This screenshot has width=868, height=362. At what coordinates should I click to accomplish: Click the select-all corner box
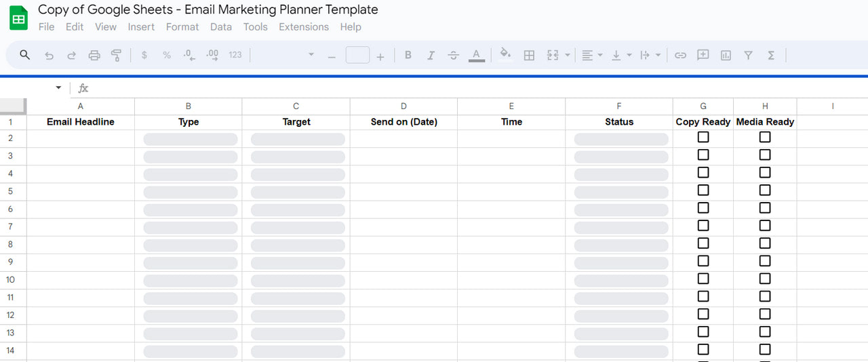click(13, 106)
